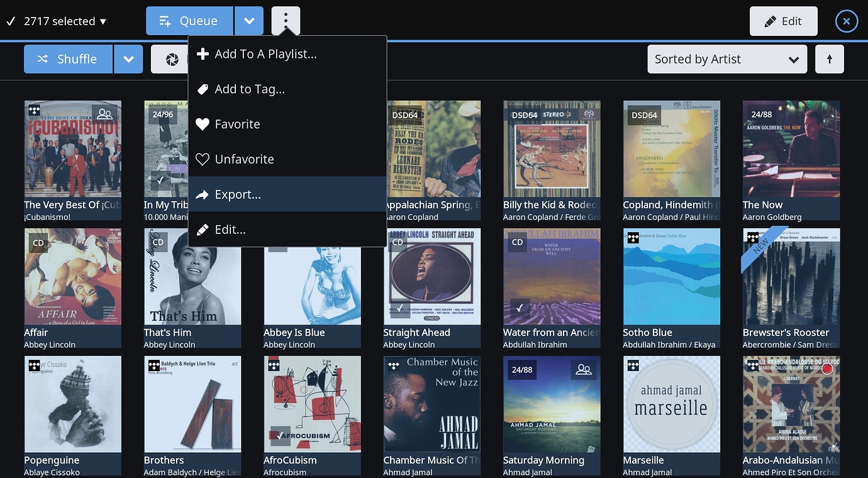The height and width of the screenshot is (478, 868).
Task: Click the CD badge on the Affair album
Action: [x=38, y=242]
